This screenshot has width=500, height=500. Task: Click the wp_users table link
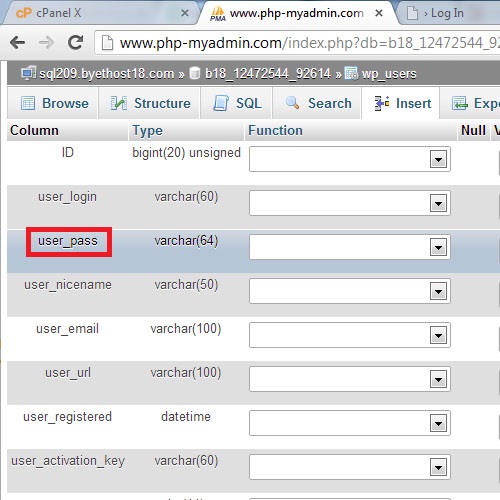click(389, 74)
